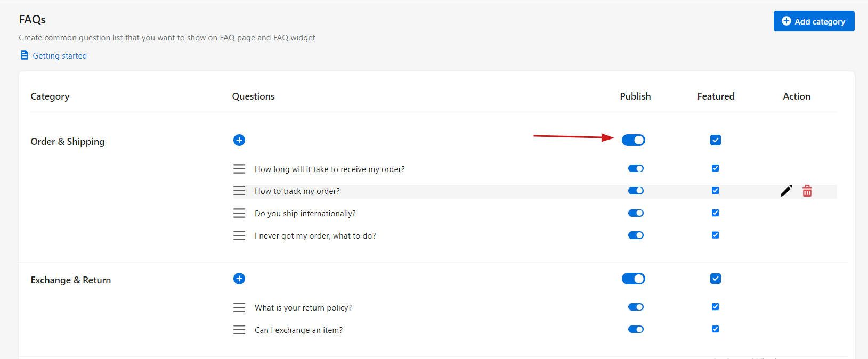Select 'What is your return policy?' question text
The image size is (868, 359).
coord(303,308)
